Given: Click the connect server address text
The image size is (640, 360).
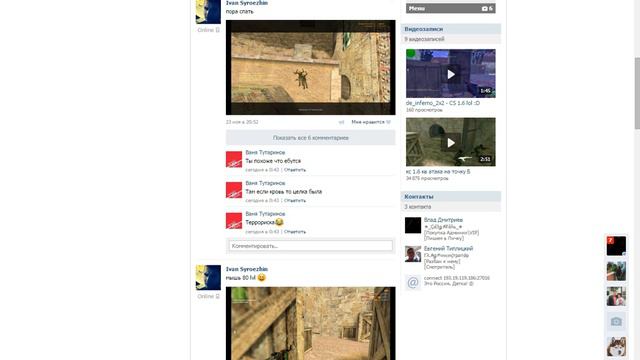Looking at the screenshot, I should pyautogui.click(x=457, y=278).
